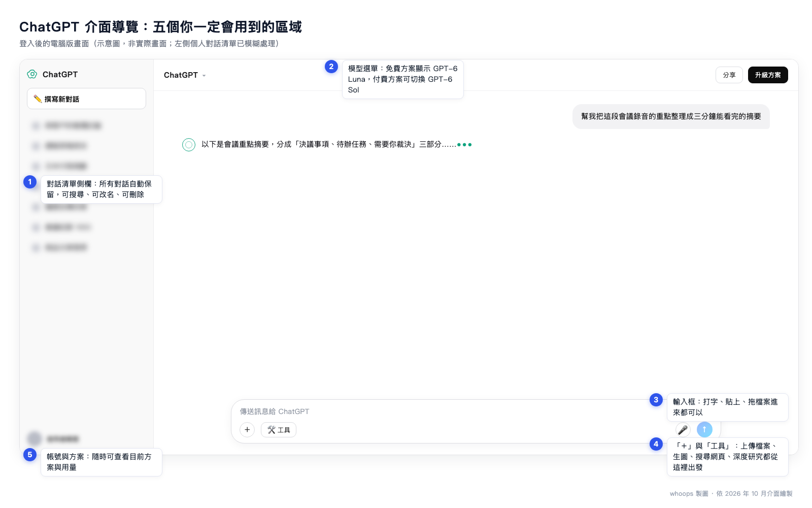This screenshot has width=812, height=508.
Task: Click the user message about 會議錄音 summary
Action: 671,116
